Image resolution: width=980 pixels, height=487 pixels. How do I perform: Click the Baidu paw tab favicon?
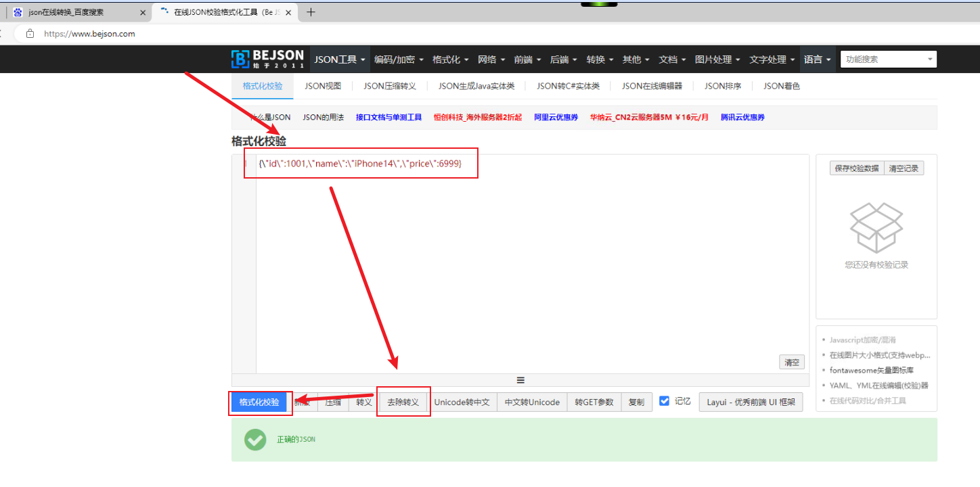click(x=18, y=12)
